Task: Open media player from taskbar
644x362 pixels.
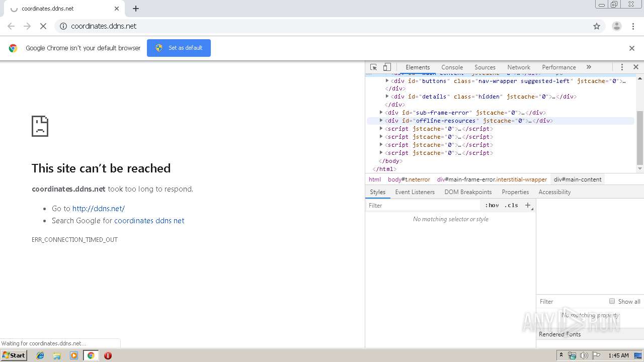Action: (x=74, y=355)
